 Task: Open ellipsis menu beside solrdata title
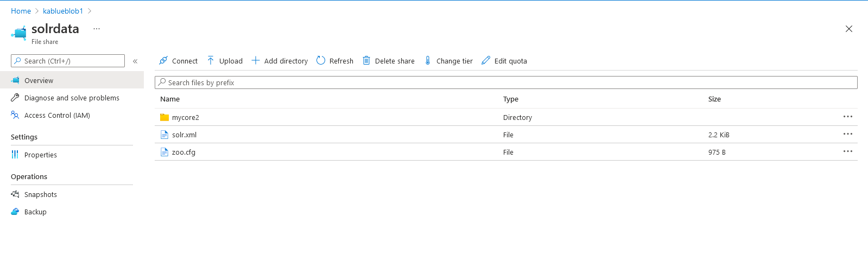click(97, 29)
